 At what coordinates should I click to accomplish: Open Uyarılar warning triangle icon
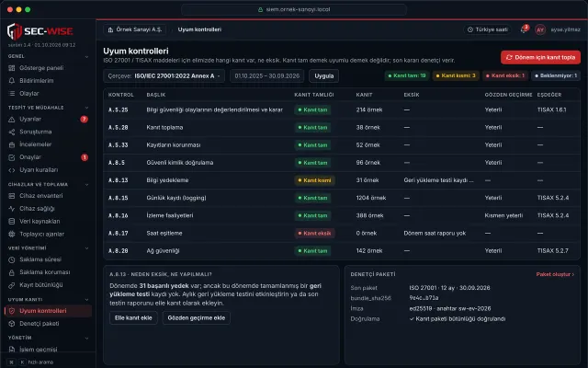click(12, 119)
